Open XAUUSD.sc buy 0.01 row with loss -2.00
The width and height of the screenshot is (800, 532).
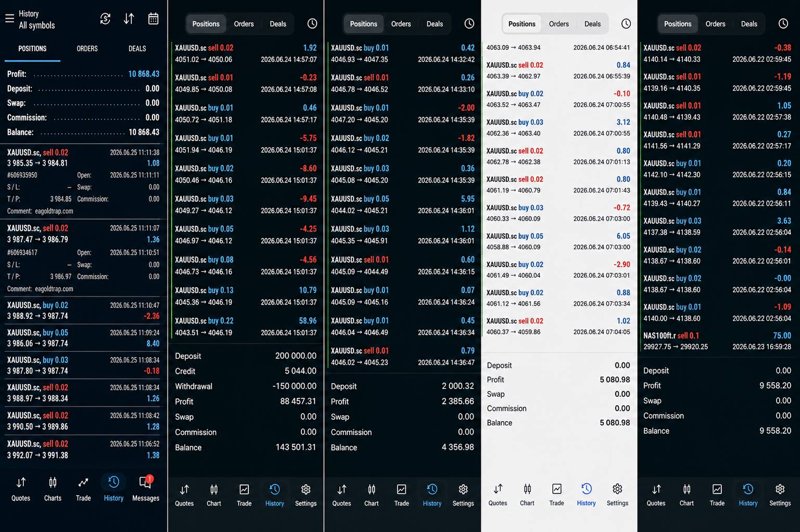coord(403,113)
